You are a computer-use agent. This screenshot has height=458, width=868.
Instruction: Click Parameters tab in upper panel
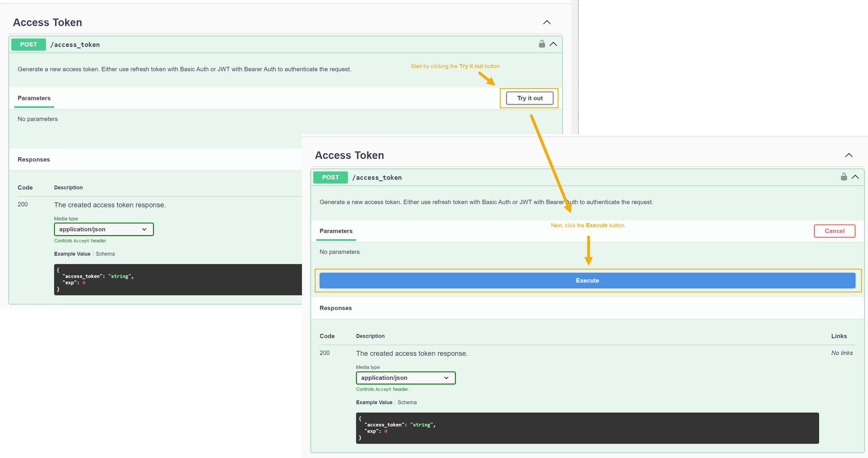pos(34,98)
